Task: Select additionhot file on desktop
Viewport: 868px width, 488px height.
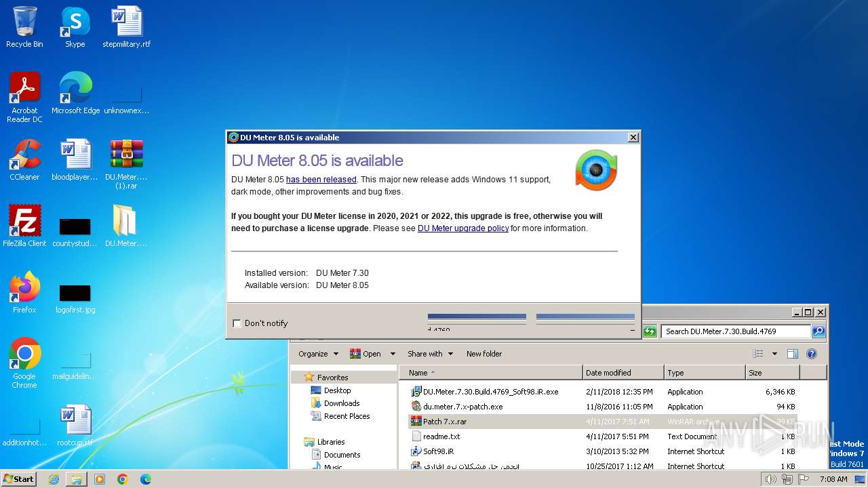Action: pyautogui.click(x=24, y=432)
